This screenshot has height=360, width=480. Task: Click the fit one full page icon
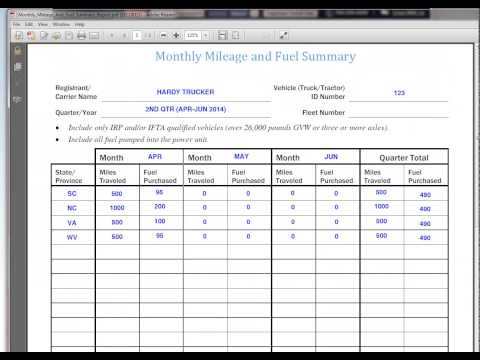(235, 36)
